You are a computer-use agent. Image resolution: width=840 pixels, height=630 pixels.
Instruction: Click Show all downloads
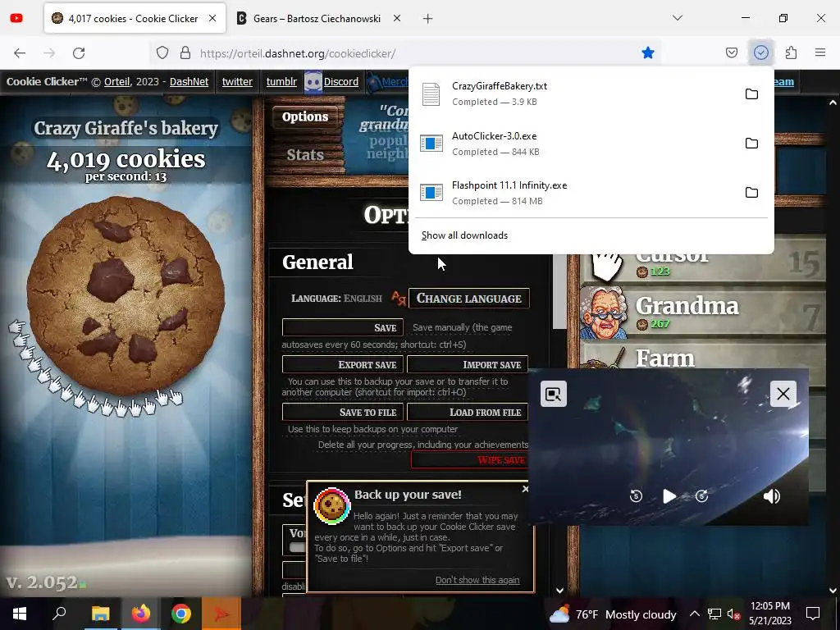pos(464,235)
